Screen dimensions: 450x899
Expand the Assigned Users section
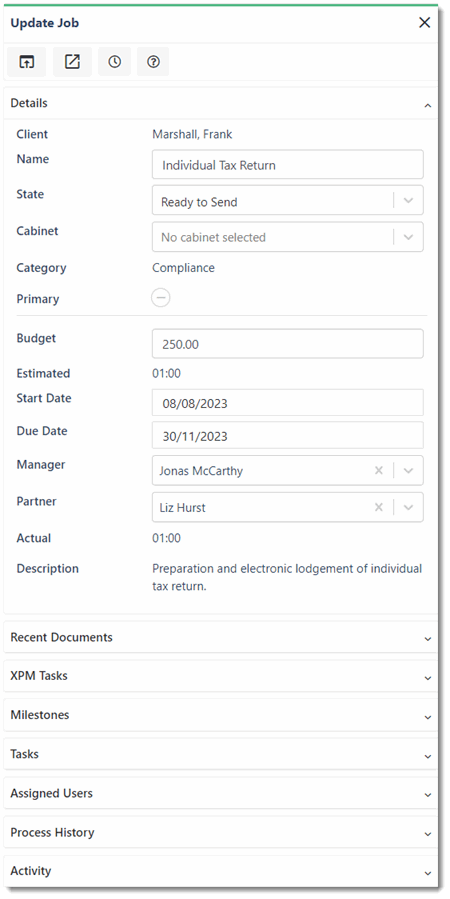coord(221,794)
